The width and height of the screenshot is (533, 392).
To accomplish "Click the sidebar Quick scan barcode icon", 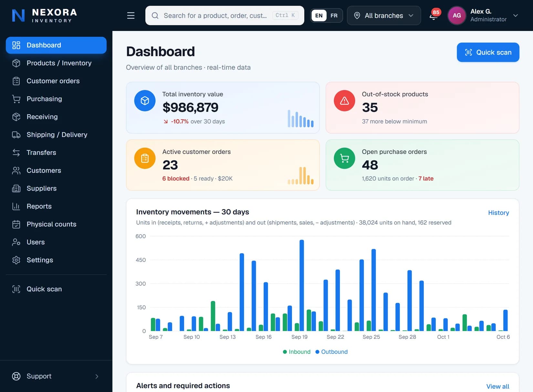I will [x=16, y=289].
